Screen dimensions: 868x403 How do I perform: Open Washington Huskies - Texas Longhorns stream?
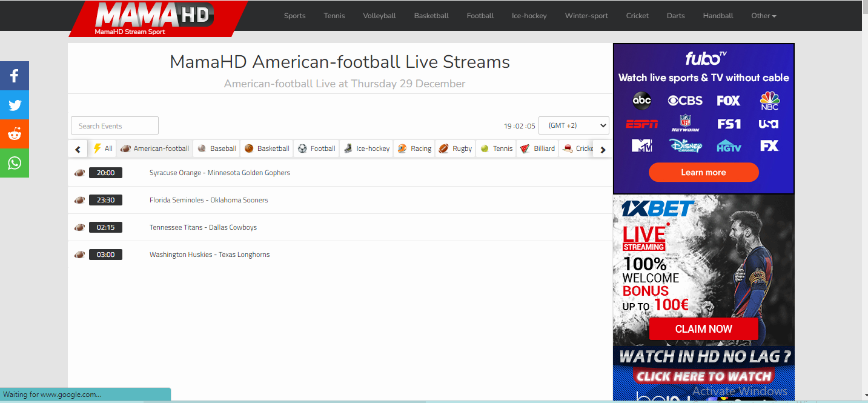[x=210, y=255]
